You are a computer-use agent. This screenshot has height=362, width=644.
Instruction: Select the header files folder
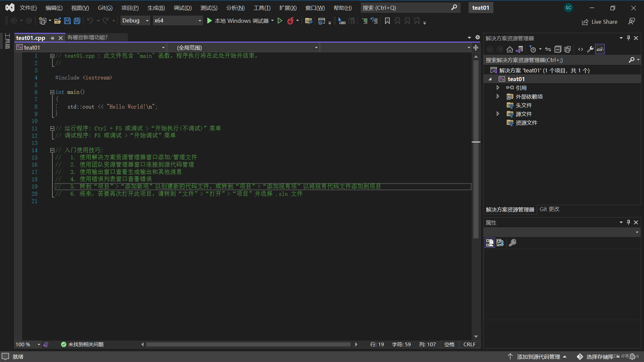click(x=524, y=105)
